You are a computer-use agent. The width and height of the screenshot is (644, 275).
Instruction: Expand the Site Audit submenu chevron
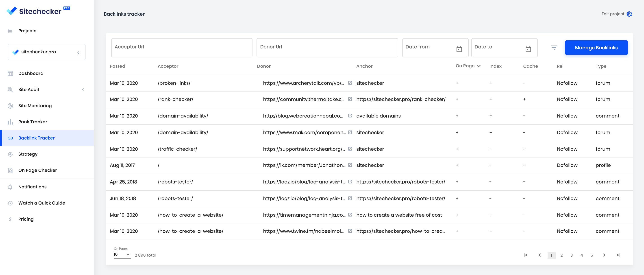point(83,89)
